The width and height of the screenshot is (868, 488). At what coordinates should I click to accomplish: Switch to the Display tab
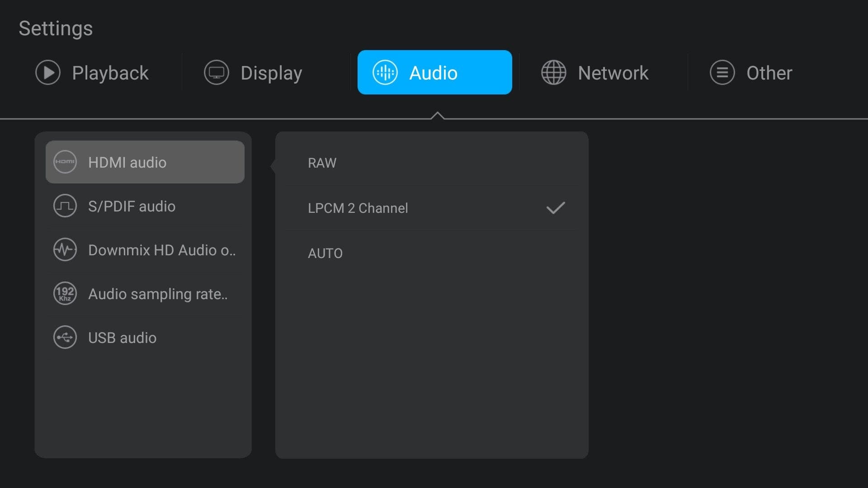(x=271, y=73)
